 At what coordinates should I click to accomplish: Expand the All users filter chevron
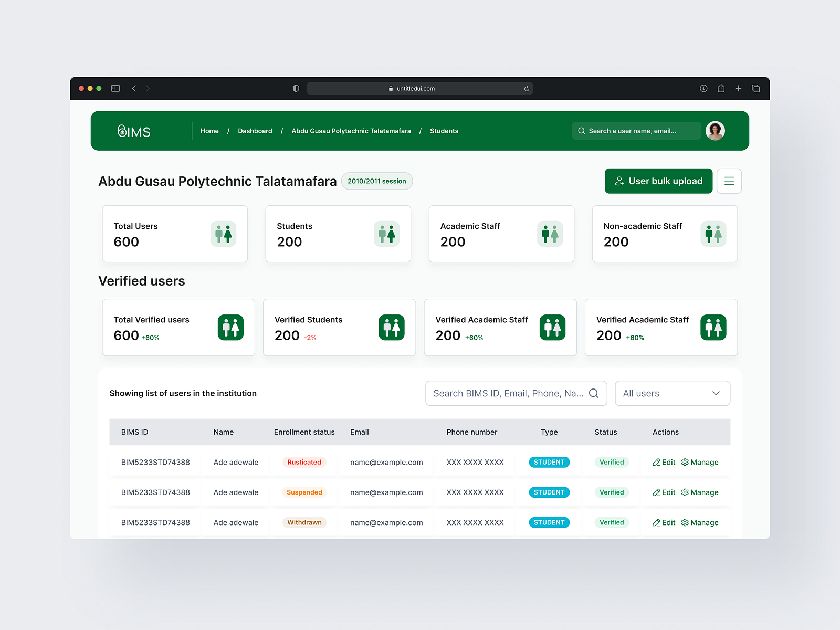[x=716, y=393]
